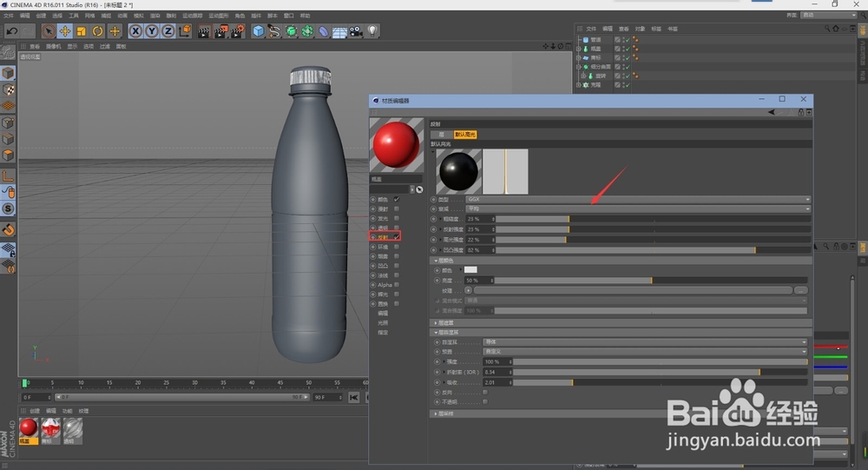This screenshot has width=868, height=470.
Task: Click the texture arrow button beside 纹理
Action: click(469, 290)
